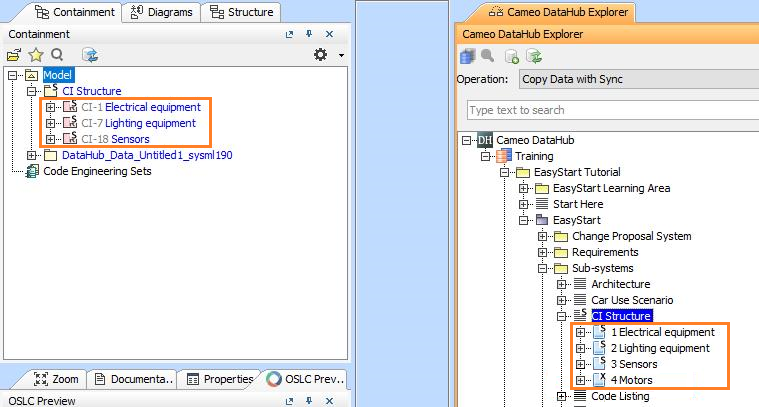Click the favorites star icon in Containment
Image resolution: width=759 pixels, height=407 pixels.
point(36,55)
